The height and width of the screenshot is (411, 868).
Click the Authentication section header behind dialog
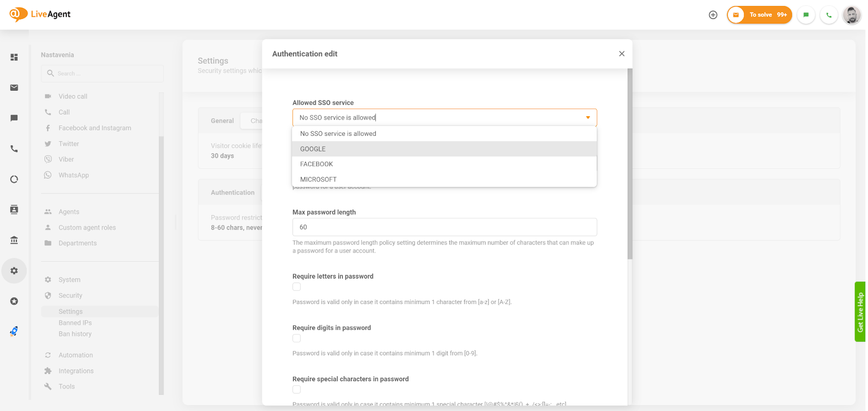click(x=233, y=192)
